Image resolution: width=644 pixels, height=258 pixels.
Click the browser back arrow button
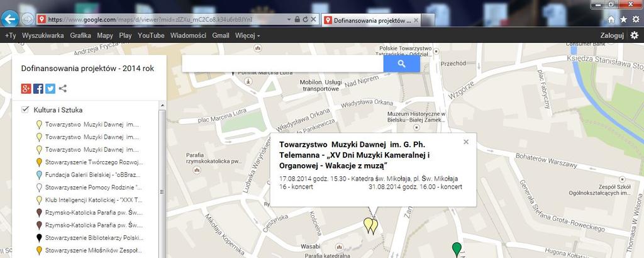[x=9, y=19]
